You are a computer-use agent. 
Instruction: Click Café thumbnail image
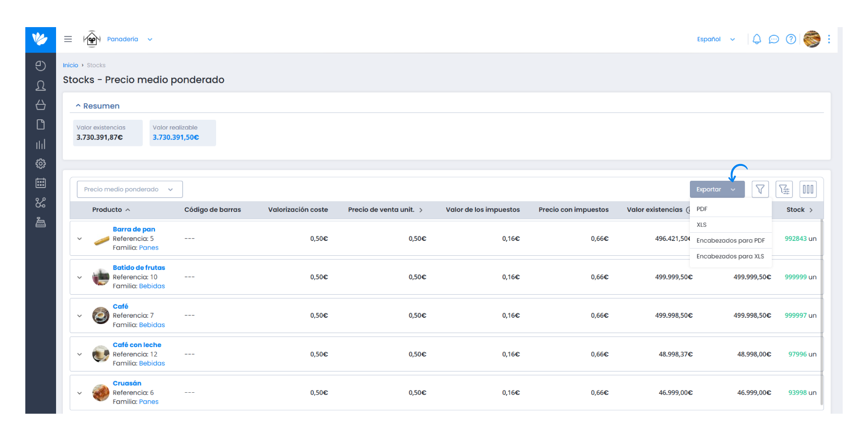[101, 315]
